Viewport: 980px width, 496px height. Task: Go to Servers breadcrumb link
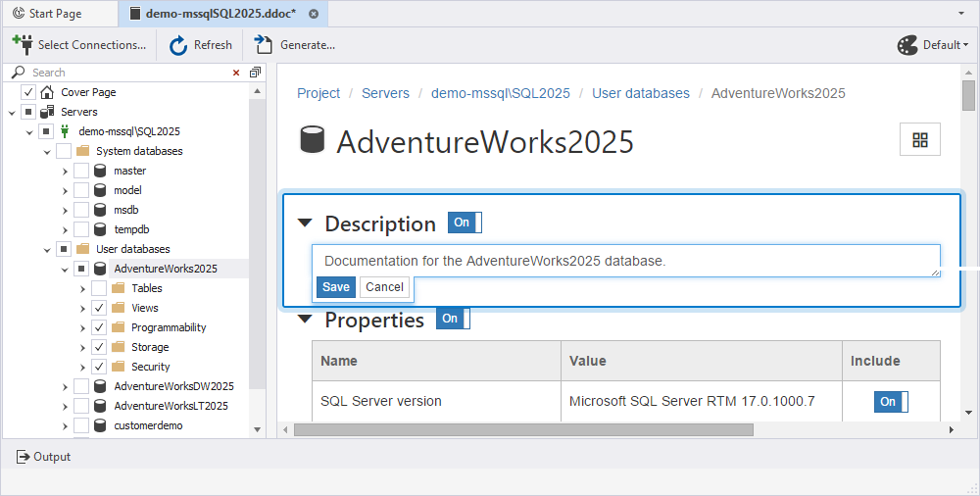385,93
